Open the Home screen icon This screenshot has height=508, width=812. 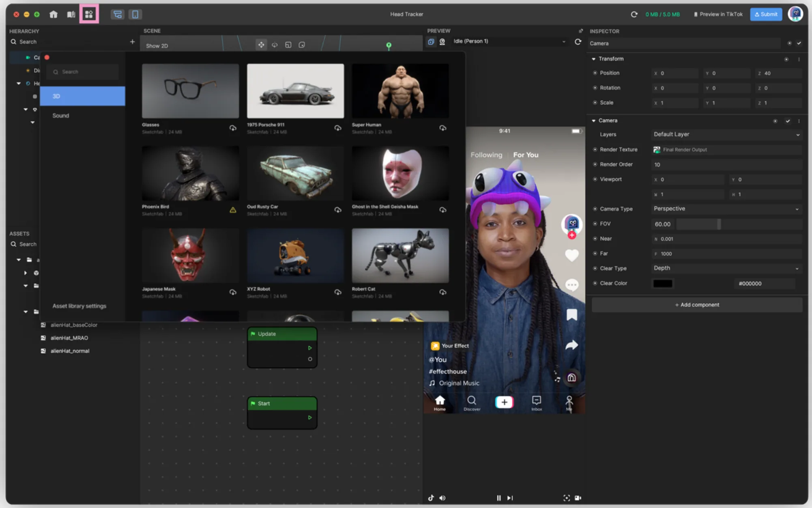click(x=54, y=15)
